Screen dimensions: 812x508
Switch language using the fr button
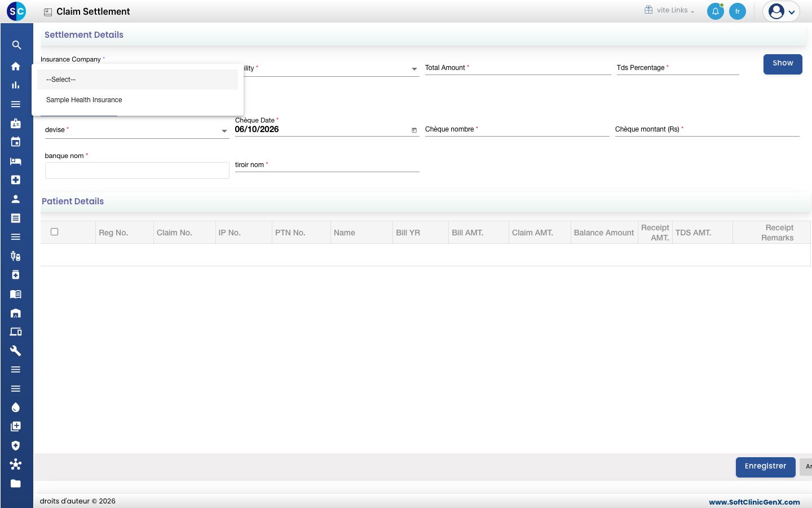click(x=738, y=11)
